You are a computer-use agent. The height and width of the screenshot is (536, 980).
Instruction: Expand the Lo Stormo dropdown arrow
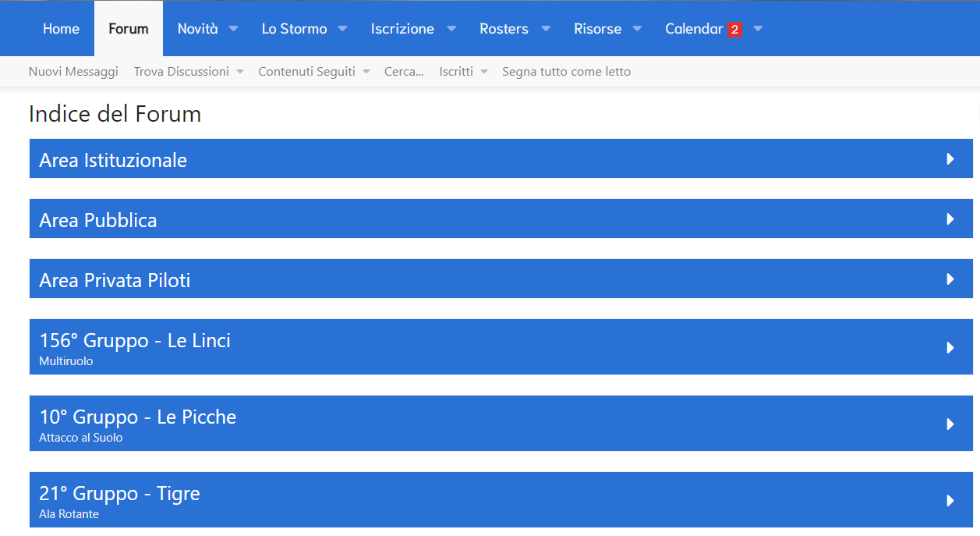[x=342, y=29]
